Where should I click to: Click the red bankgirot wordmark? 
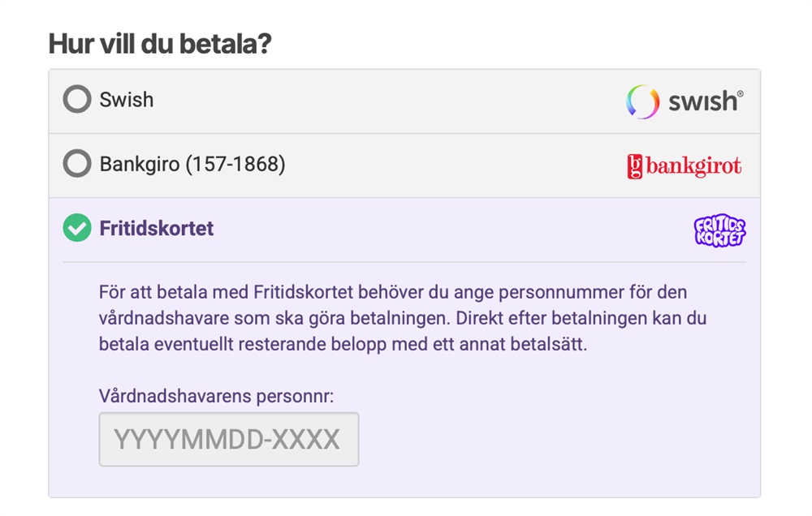point(693,167)
